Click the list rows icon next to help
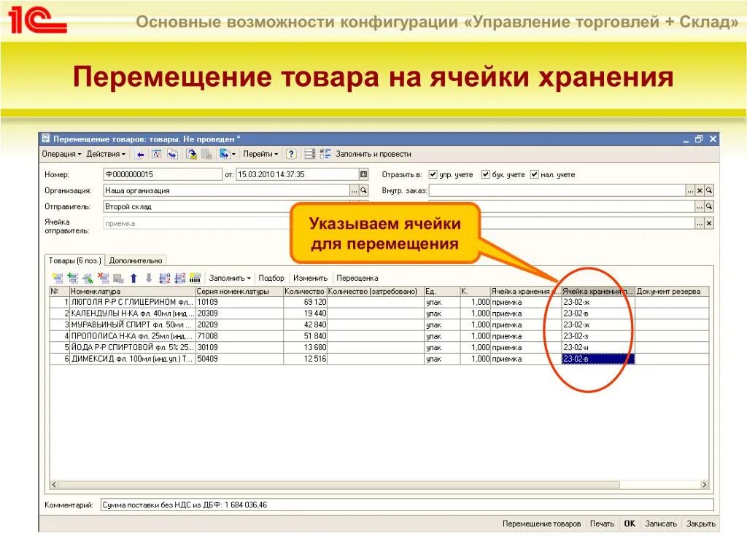The height and width of the screenshot is (560, 747). pyautogui.click(x=309, y=154)
